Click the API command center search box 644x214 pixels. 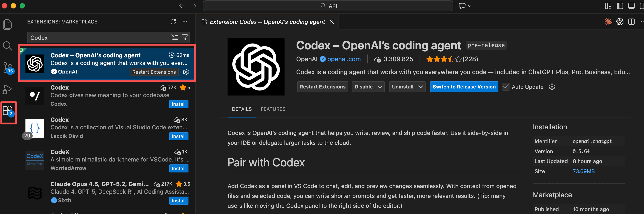click(x=328, y=6)
